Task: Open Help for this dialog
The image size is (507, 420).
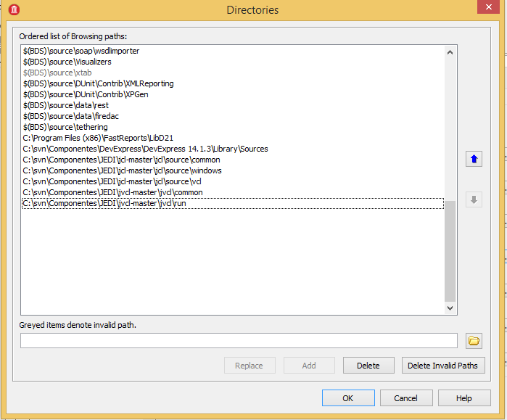Action: coord(464,398)
